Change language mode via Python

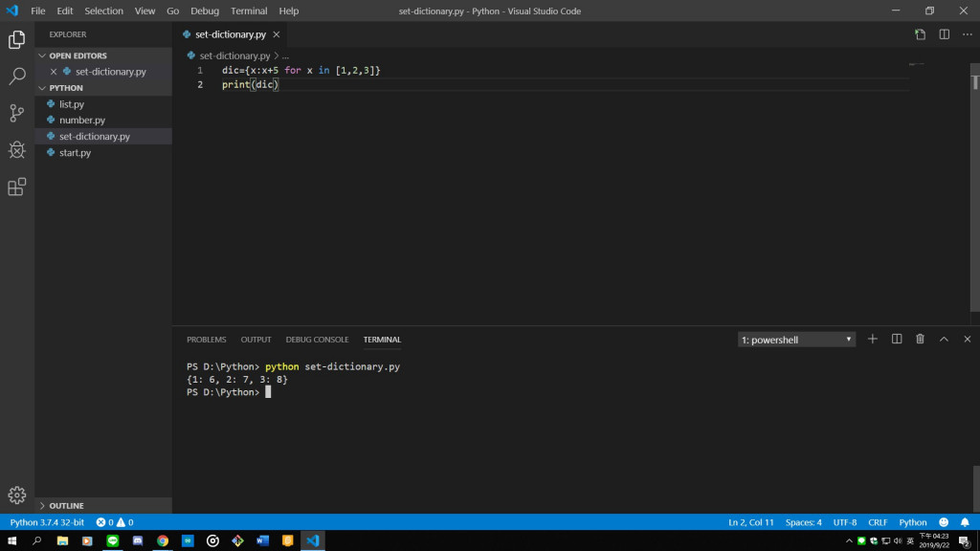[x=913, y=522]
